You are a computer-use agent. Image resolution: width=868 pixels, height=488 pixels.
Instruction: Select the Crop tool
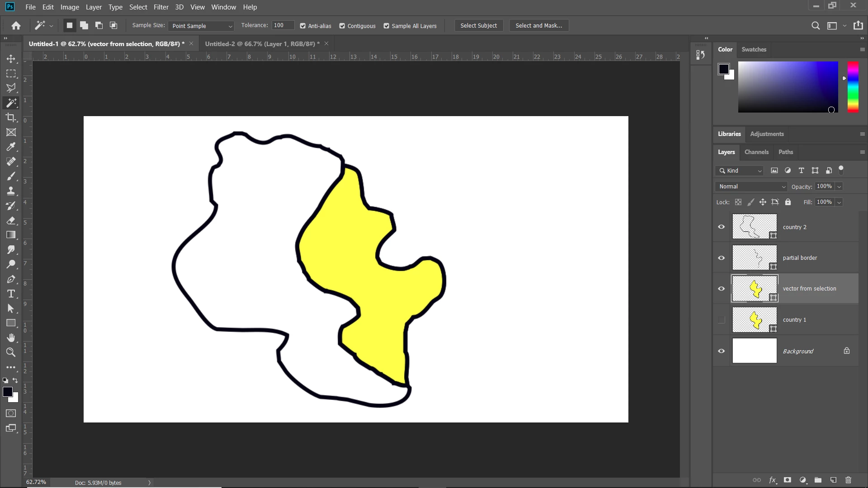(11, 117)
